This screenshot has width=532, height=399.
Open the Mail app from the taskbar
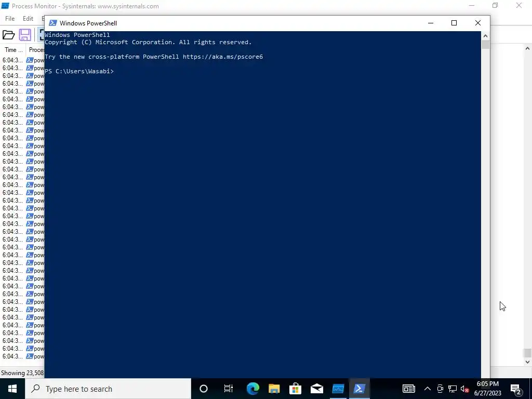317,389
